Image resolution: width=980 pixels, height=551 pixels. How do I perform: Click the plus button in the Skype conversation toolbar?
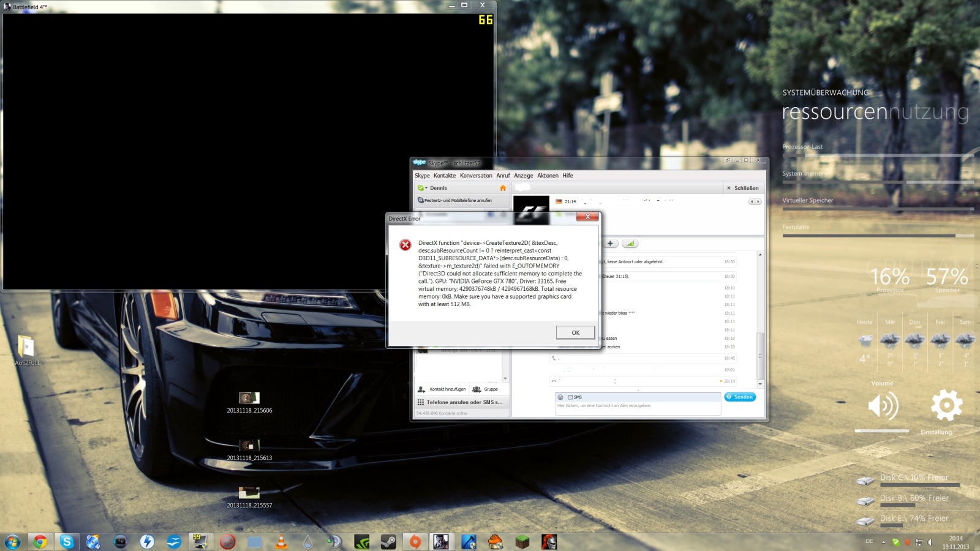(610, 244)
